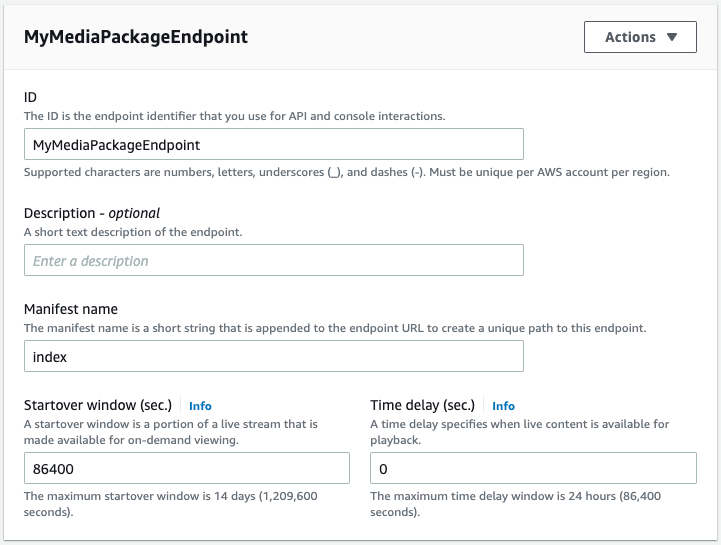The width and height of the screenshot is (721, 545).
Task: Open Info link for Time delay
Action: coord(504,406)
